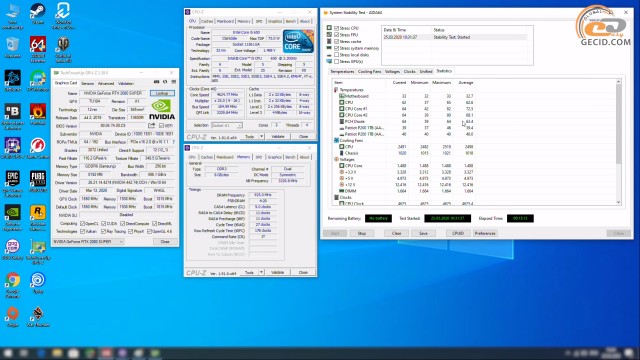
Task: Open the Mainboard tab in top CPU-Z window
Action: (225, 21)
